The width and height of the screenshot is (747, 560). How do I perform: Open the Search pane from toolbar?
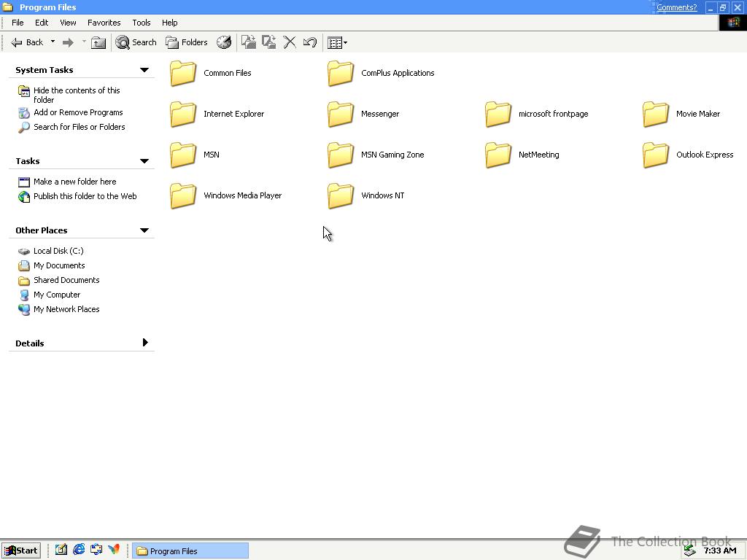pos(136,42)
